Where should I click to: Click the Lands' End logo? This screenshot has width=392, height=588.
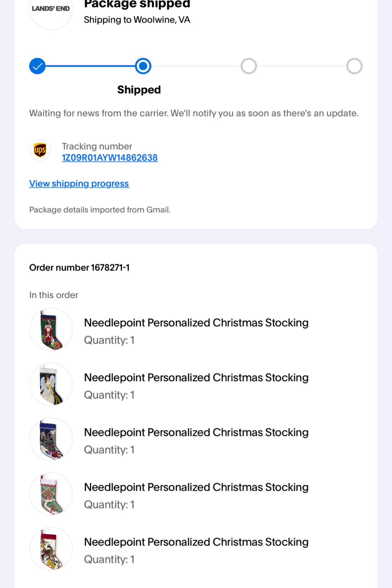click(x=51, y=9)
